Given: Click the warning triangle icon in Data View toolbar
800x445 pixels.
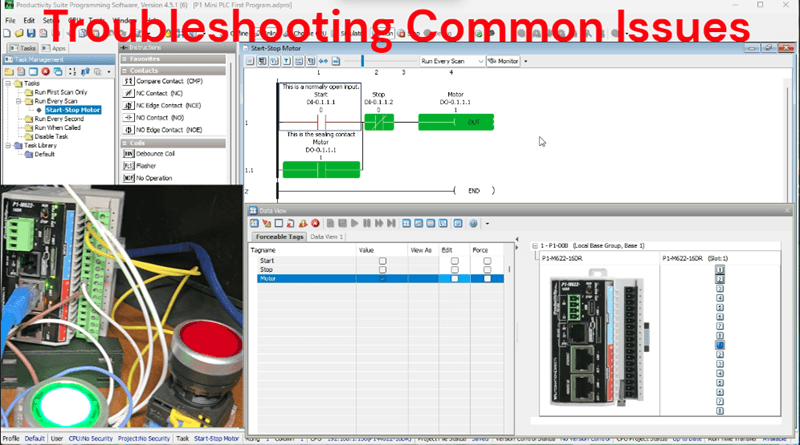Looking at the screenshot, I should pos(303,224).
